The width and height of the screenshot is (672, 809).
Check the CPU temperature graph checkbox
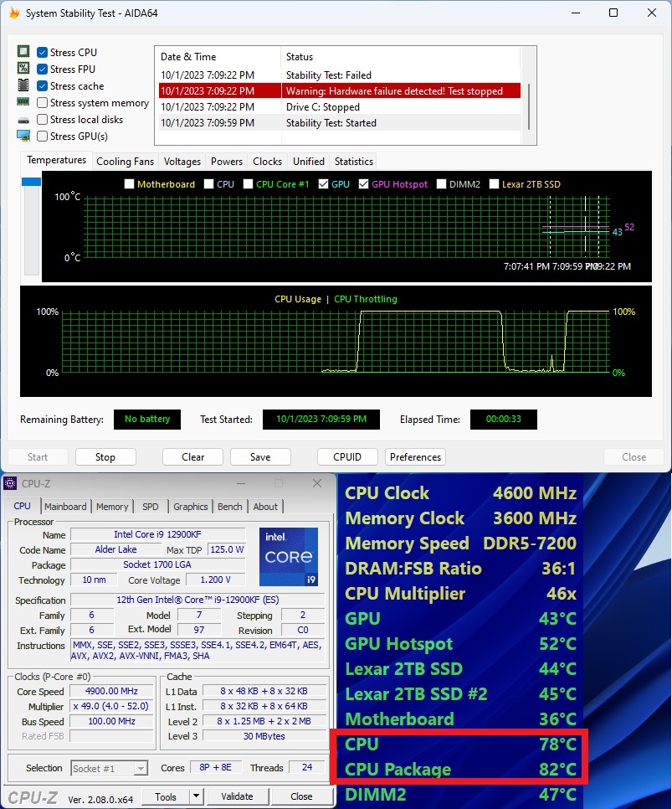(x=209, y=184)
